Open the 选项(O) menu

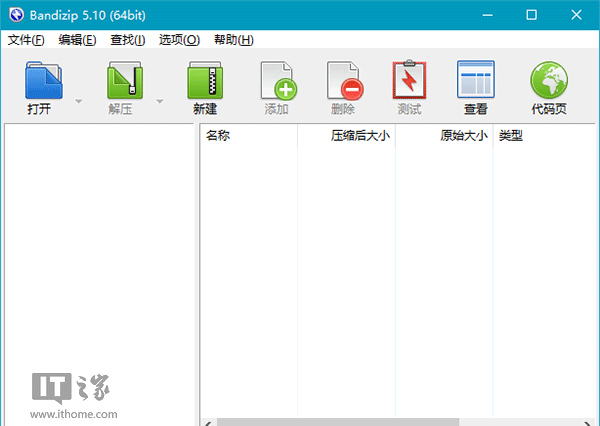tap(179, 40)
